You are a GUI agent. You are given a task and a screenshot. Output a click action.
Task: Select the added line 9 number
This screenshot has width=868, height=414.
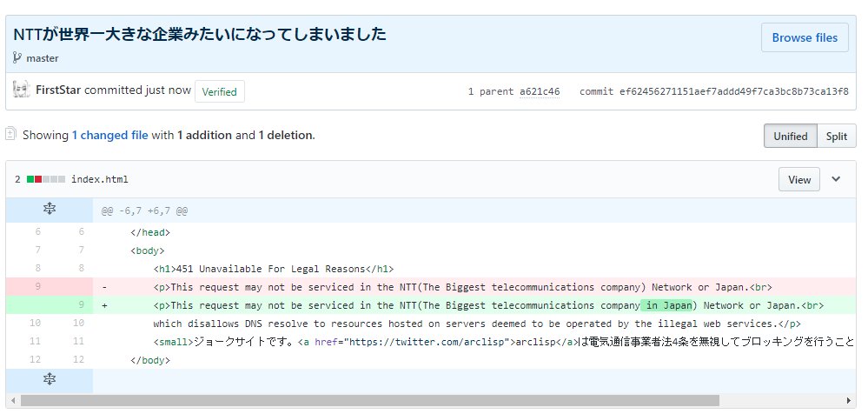[80, 304]
